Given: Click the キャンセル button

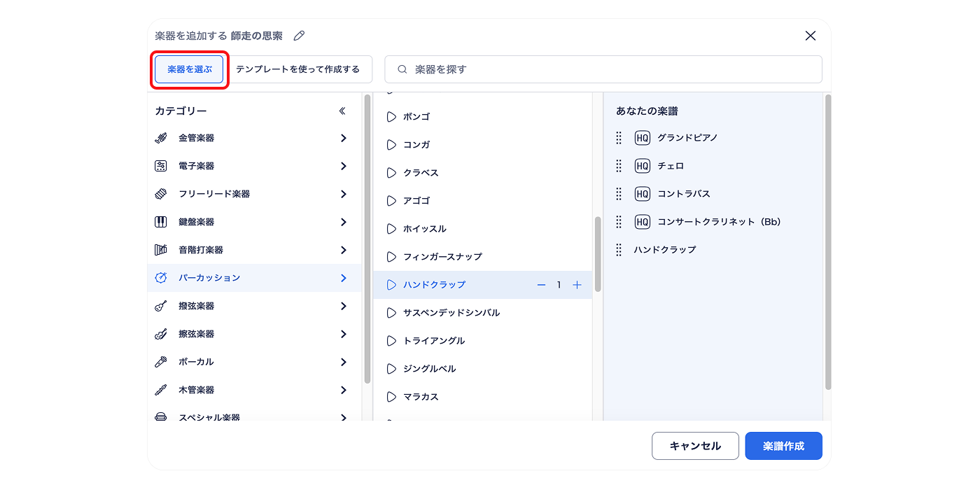Looking at the screenshot, I should pyautogui.click(x=695, y=446).
